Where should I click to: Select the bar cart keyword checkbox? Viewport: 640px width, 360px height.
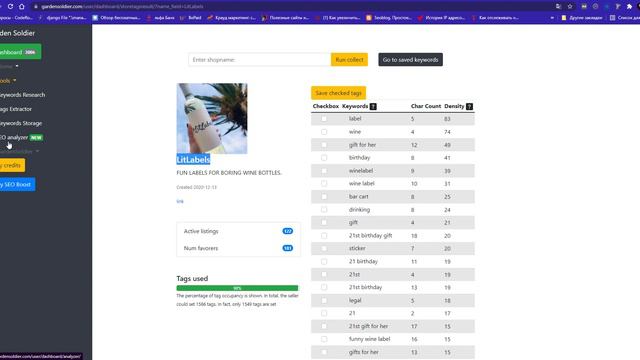[x=324, y=197]
